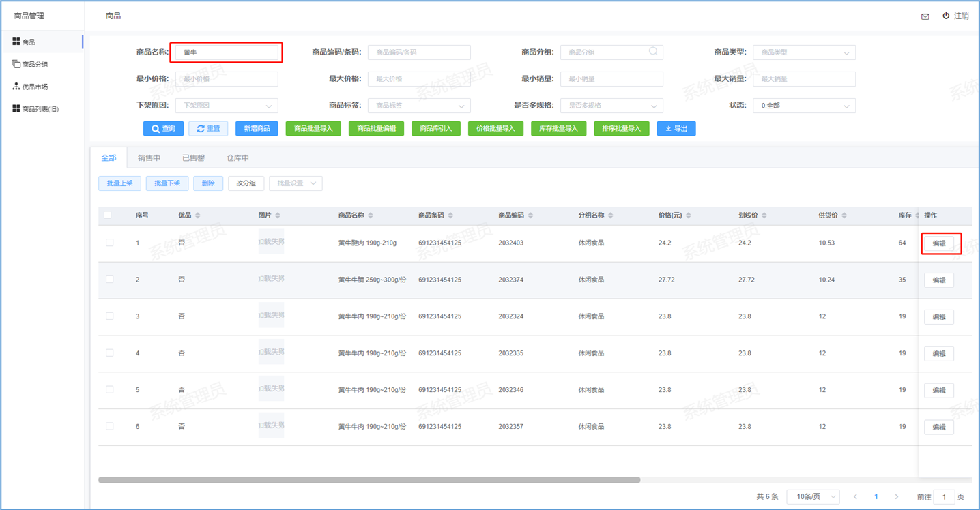
Task: Select checkbox for row 3
Action: click(109, 316)
